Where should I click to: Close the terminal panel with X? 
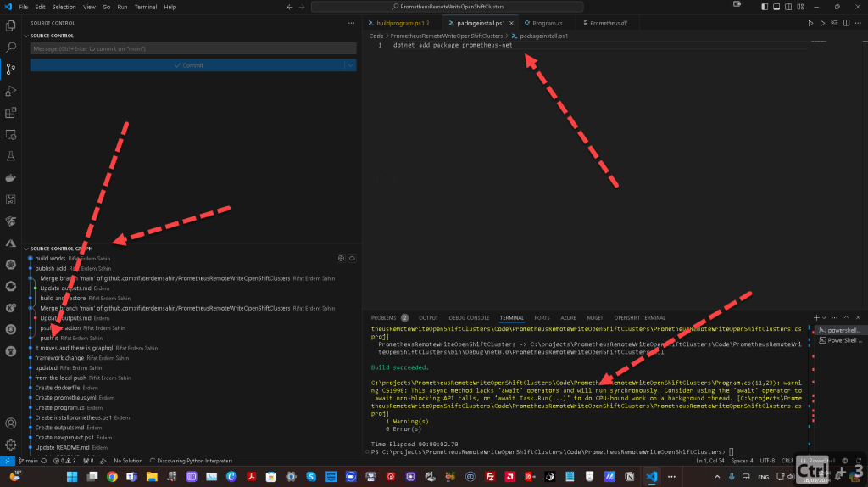858,318
